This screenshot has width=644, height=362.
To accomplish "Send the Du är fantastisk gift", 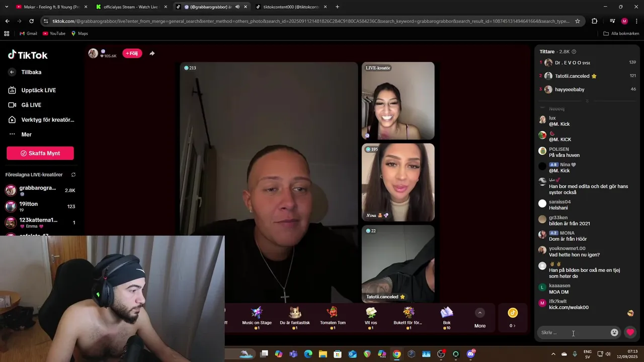I will [x=295, y=318].
